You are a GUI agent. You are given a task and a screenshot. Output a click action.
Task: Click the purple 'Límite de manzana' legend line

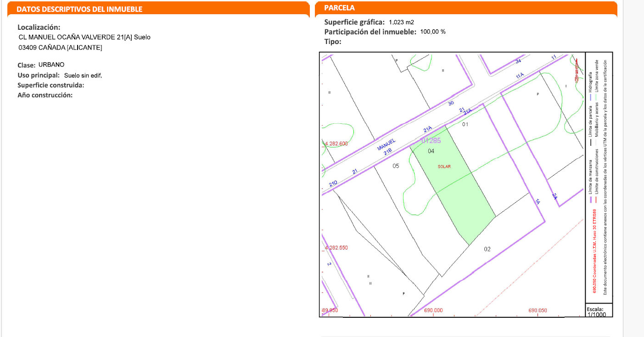pos(591,199)
